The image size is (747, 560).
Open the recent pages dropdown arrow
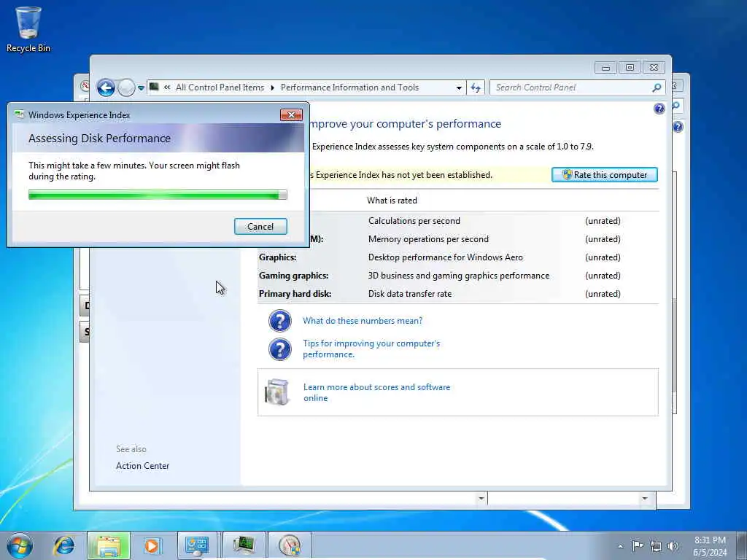[x=141, y=87]
